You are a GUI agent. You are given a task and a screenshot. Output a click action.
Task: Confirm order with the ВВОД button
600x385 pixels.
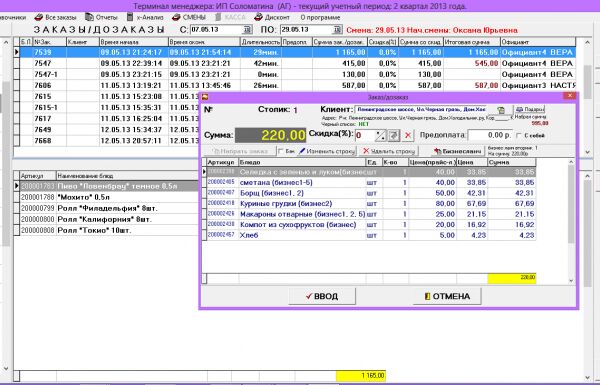pyautogui.click(x=322, y=296)
